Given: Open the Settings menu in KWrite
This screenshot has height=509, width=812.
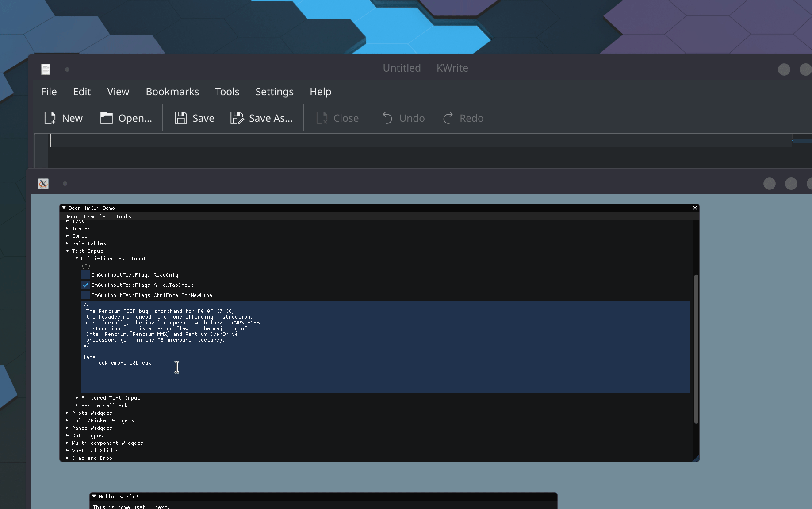Looking at the screenshot, I should click(x=275, y=92).
